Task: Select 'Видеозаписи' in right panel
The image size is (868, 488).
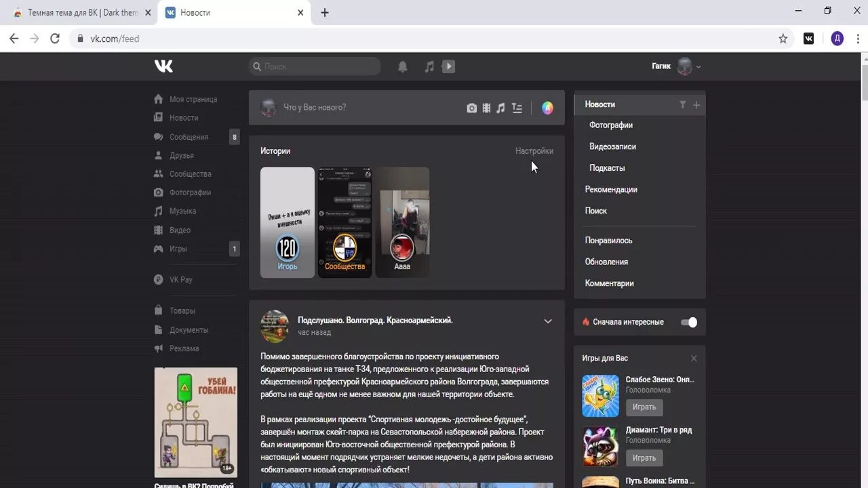Action: click(612, 146)
